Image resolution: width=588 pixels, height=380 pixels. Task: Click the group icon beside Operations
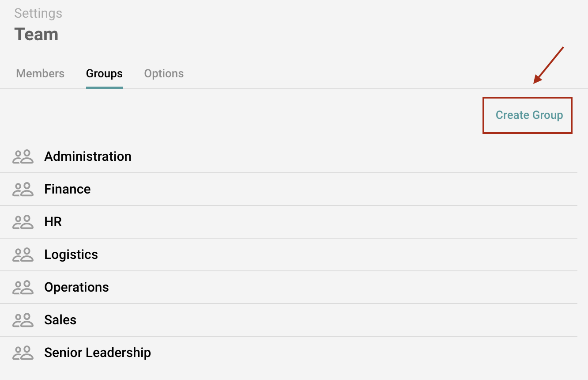[23, 287]
